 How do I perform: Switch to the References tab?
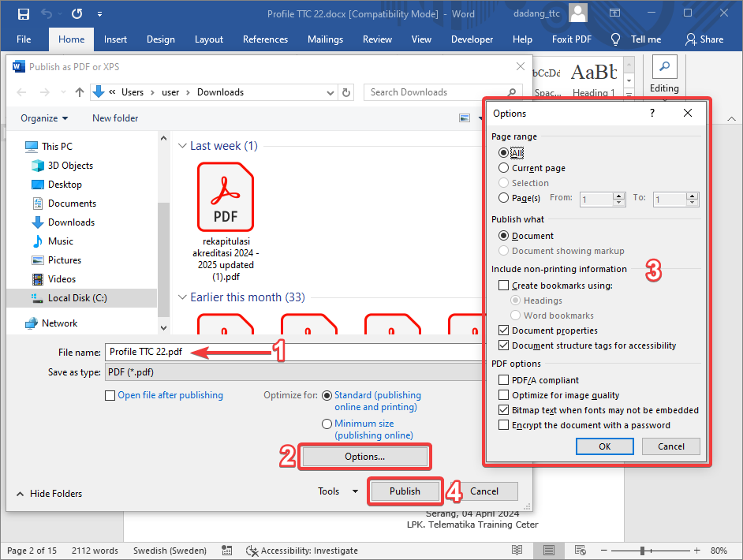pyautogui.click(x=265, y=39)
